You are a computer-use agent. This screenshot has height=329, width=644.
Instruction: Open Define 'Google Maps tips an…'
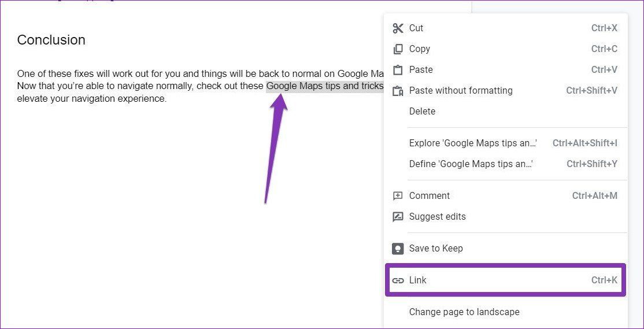(x=505, y=164)
